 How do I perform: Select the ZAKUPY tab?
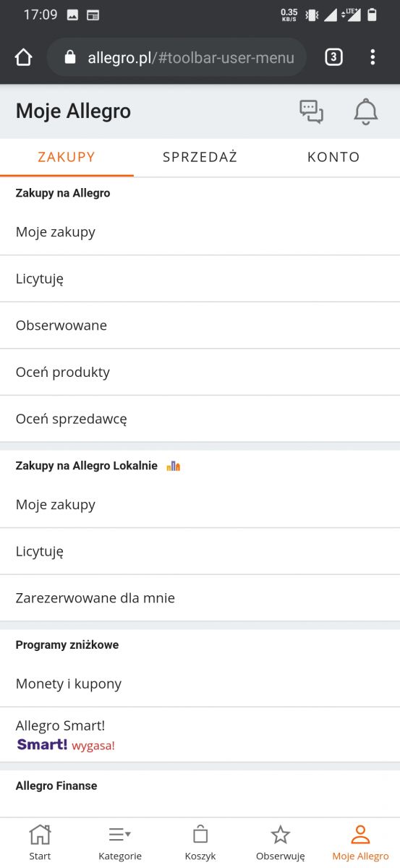coord(67,157)
